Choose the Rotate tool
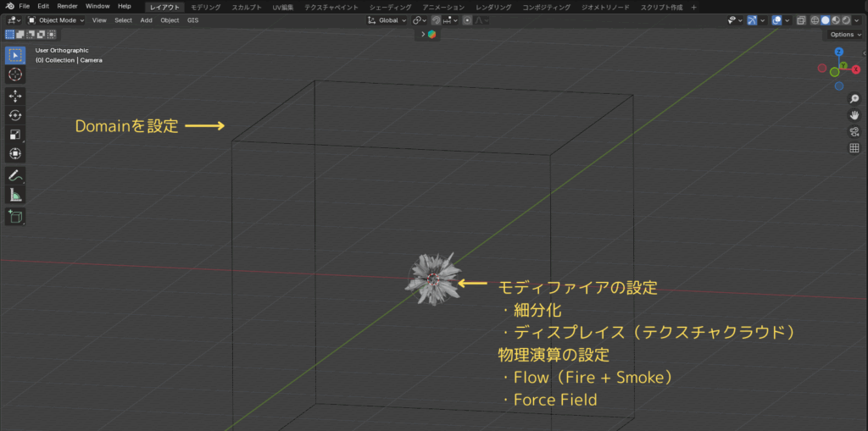Screen dimensions: 868x431 click(15, 115)
